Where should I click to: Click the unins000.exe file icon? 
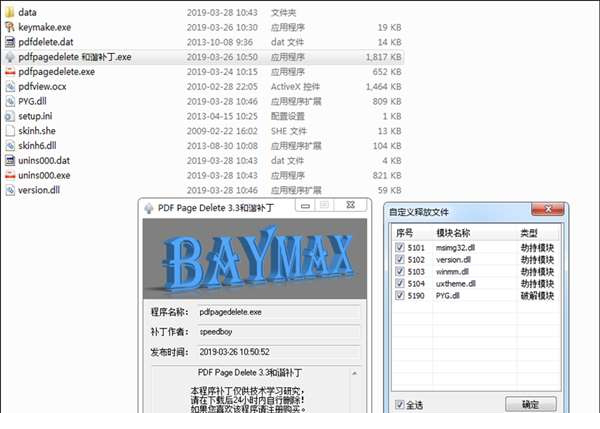[x=10, y=175]
